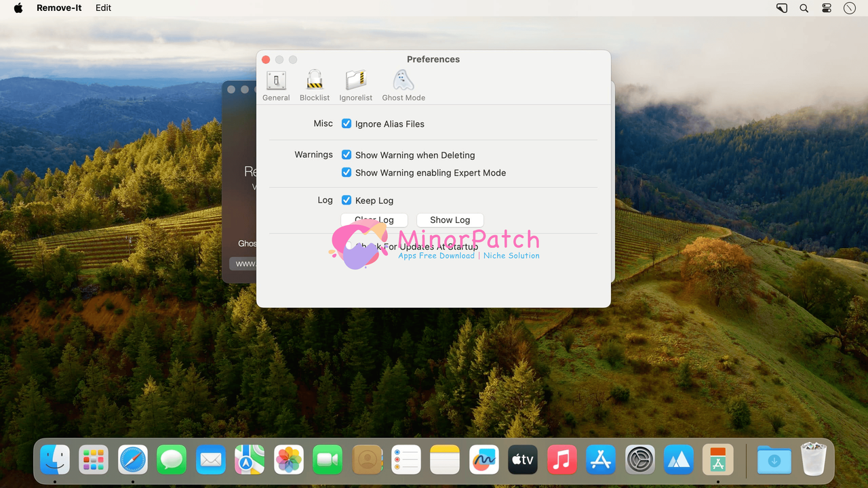This screenshot has height=488, width=868.
Task: Open Apple TV from the Dock
Action: coord(523,460)
